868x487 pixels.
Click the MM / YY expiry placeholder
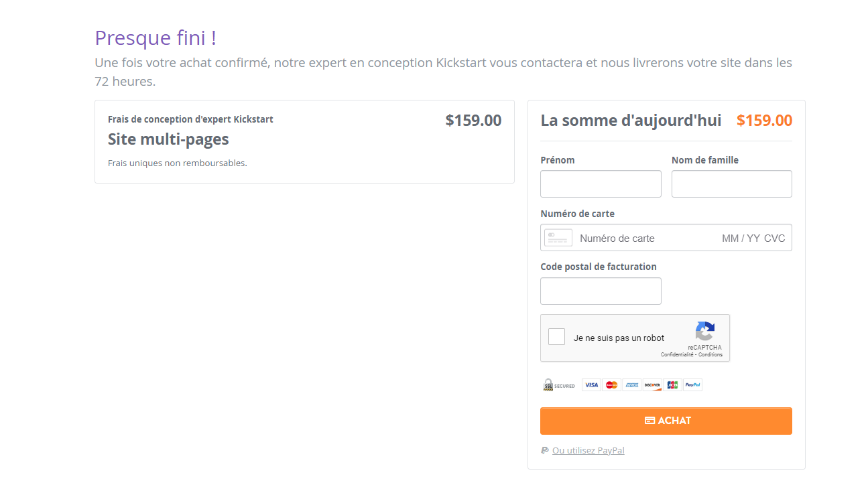pyautogui.click(x=741, y=238)
